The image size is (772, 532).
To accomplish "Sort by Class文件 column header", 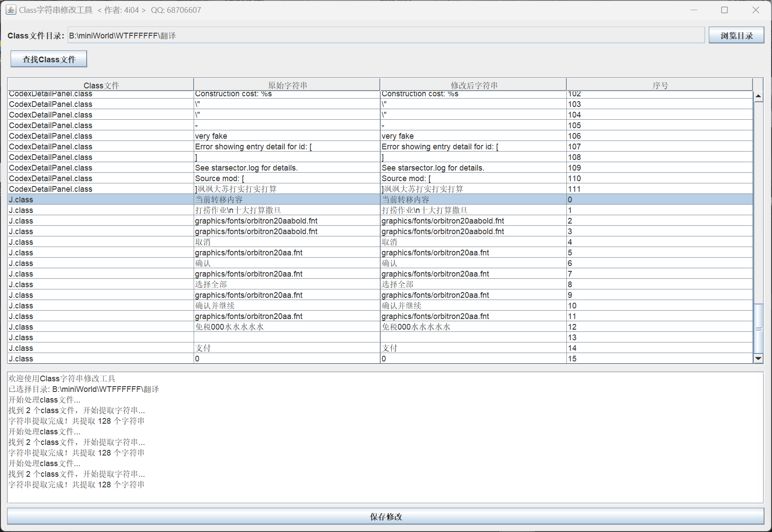I will click(x=101, y=85).
